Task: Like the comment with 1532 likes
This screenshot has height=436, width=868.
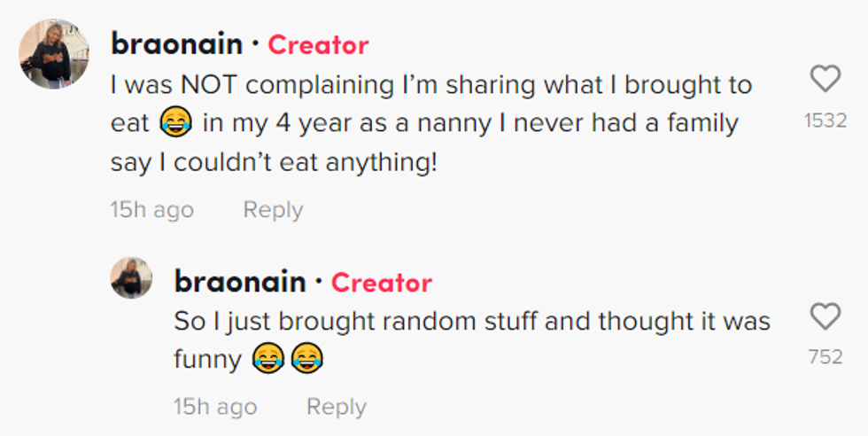Action: tap(825, 80)
